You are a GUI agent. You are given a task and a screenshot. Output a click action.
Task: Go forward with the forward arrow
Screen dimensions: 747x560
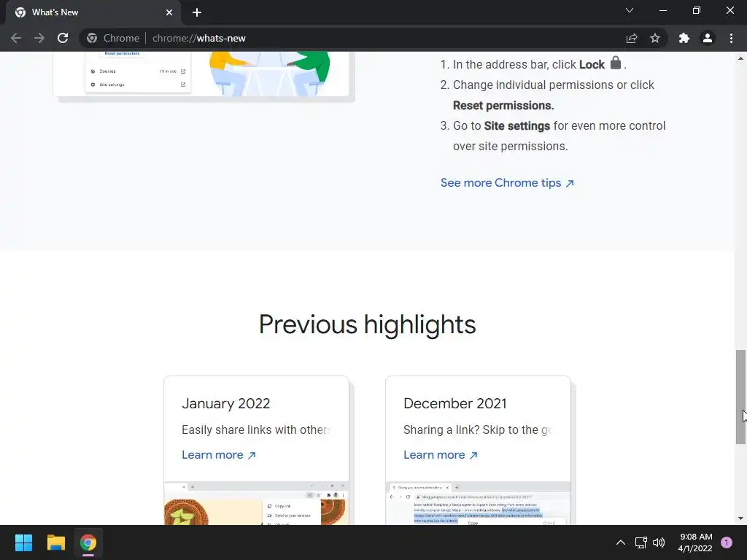tap(39, 38)
